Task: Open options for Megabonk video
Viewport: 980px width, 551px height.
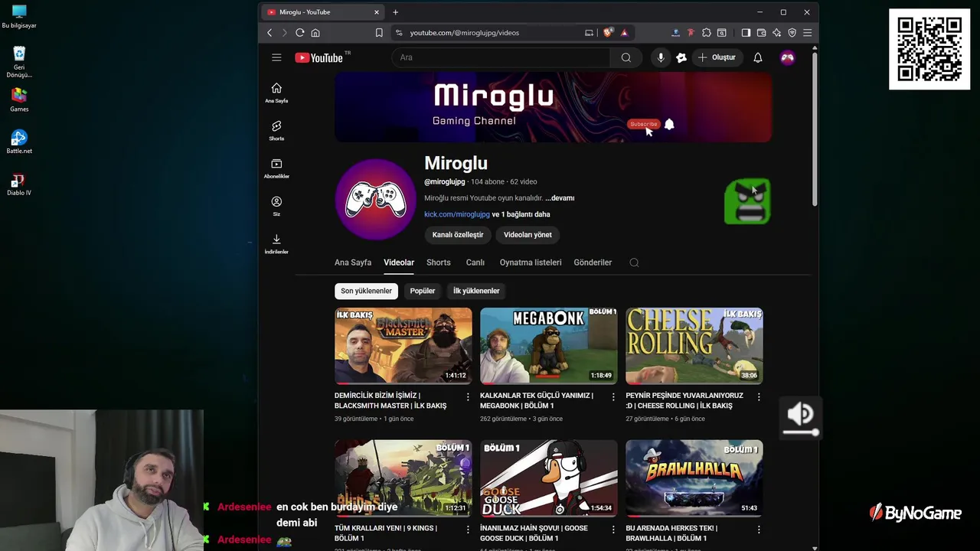Action: tap(613, 396)
